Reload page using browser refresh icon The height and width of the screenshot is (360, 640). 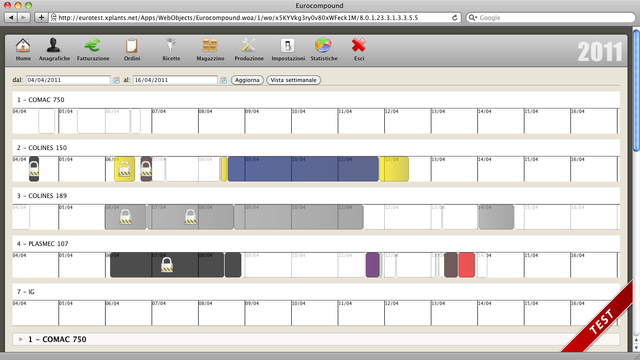click(455, 18)
